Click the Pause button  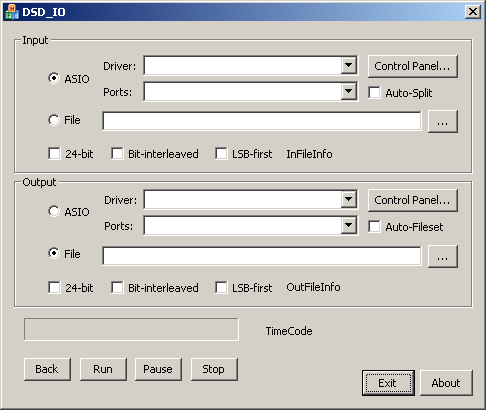[x=158, y=369]
